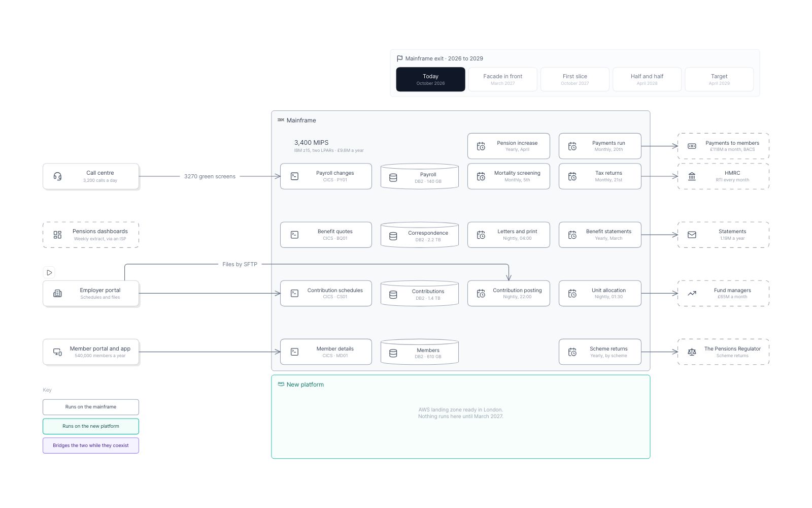Click the schedule icon on Unit allocation

(572, 294)
